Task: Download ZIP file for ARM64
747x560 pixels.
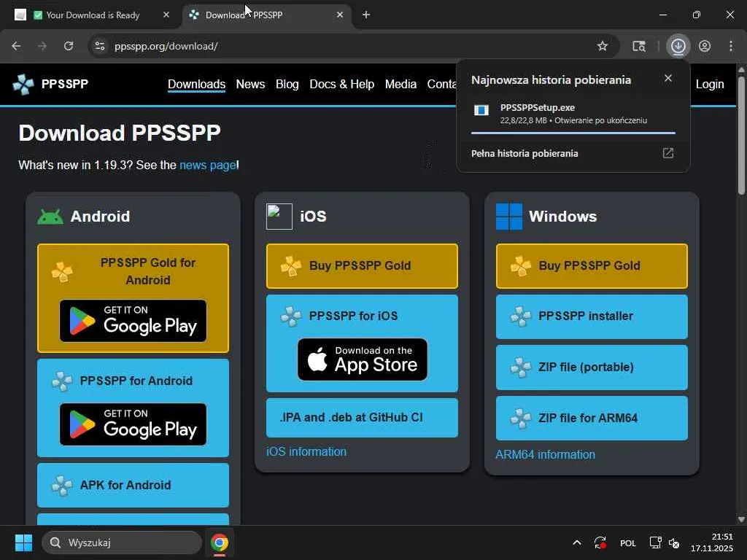Action: [592, 418]
